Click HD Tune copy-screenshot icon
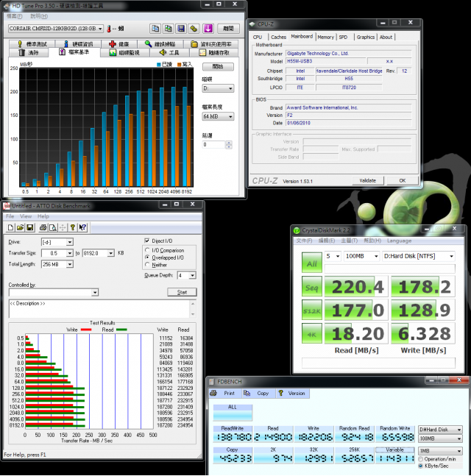The image size is (471, 476). (168, 29)
